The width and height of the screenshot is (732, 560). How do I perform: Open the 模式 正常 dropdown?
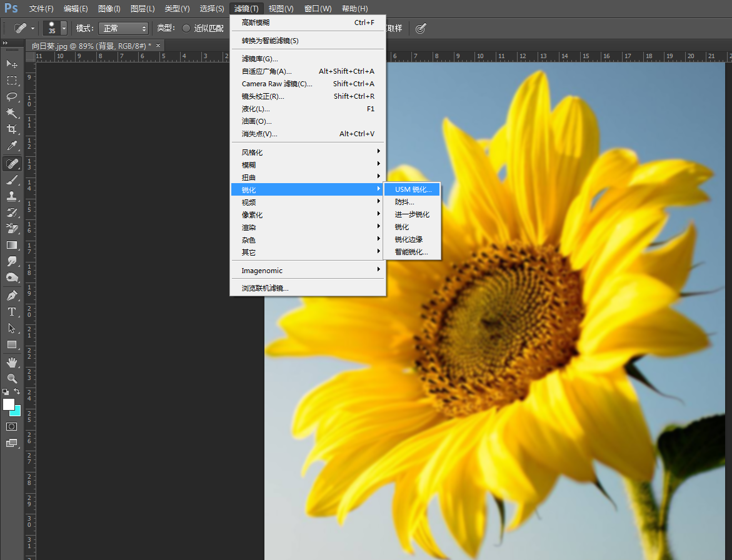[123, 29]
